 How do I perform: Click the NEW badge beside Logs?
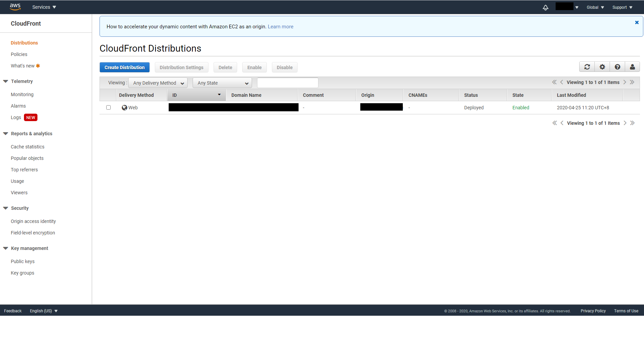click(x=31, y=117)
